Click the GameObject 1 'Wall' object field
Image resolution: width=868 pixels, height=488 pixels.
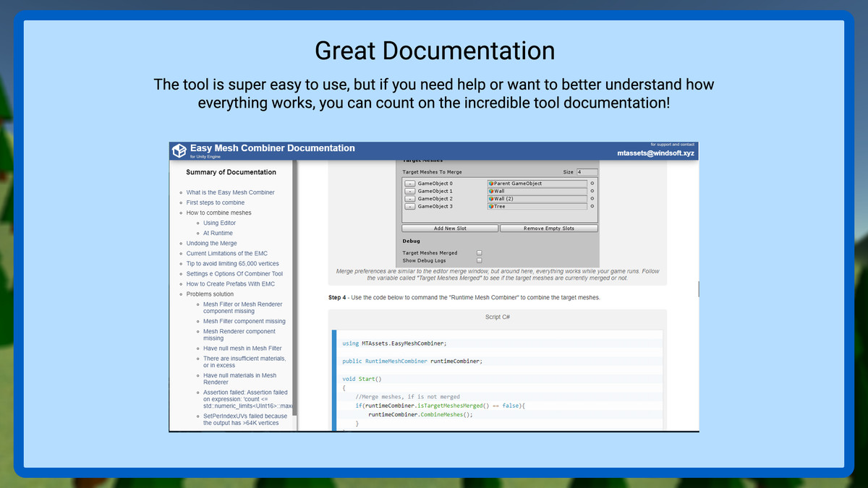537,192
